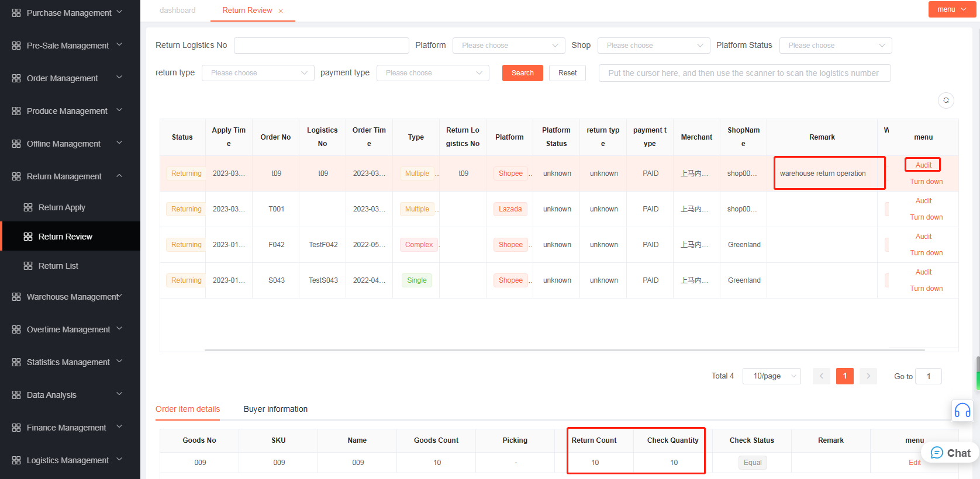This screenshot has height=479, width=980.
Task: Click the Warehouse Management grid icon
Action: click(x=16, y=297)
